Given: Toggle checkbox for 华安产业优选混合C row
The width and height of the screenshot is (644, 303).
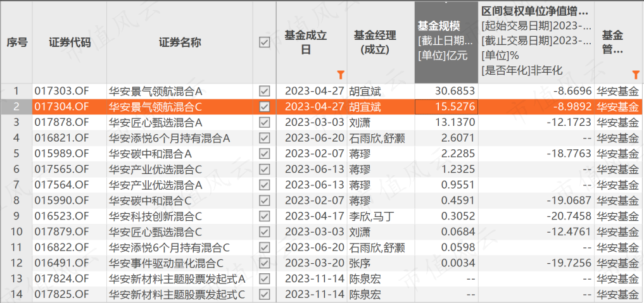Looking at the screenshot, I should pos(265,170).
